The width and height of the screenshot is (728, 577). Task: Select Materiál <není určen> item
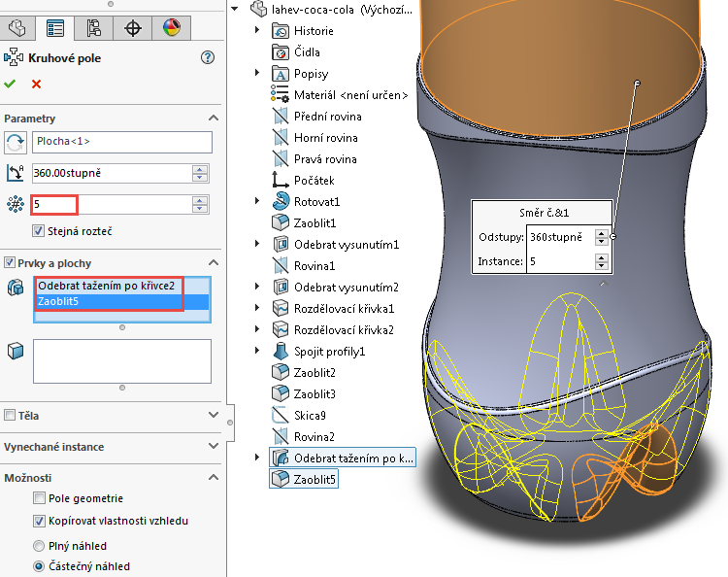click(x=351, y=95)
